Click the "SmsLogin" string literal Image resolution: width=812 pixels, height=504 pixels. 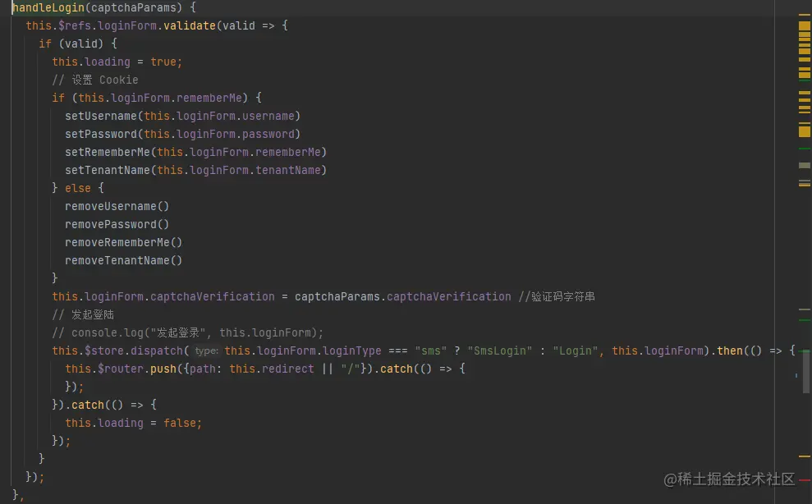point(500,351)
